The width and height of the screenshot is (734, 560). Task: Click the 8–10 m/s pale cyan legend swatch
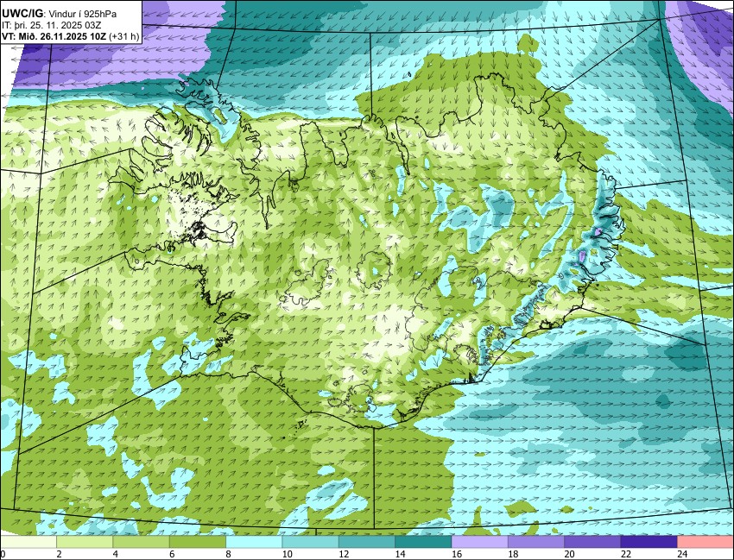pos(254,542)
